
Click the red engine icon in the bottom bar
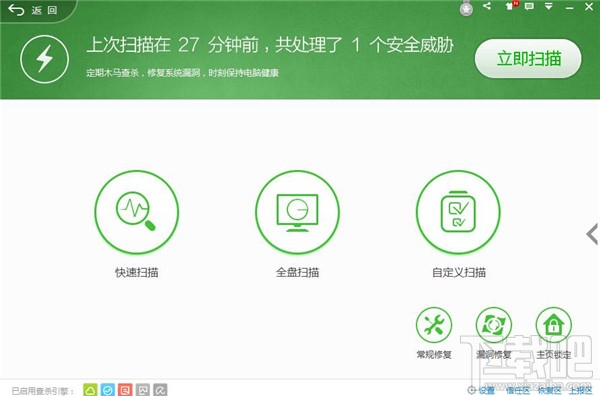coord(125,390)
